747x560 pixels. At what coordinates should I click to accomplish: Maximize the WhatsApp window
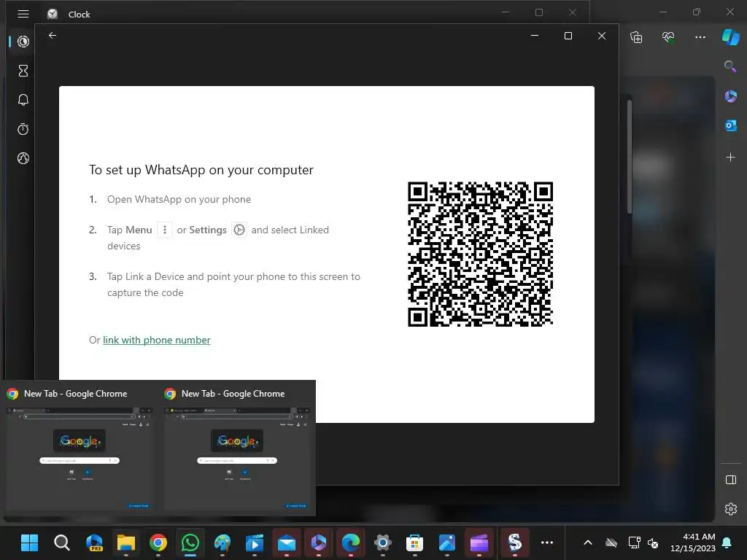click(568, 36)
